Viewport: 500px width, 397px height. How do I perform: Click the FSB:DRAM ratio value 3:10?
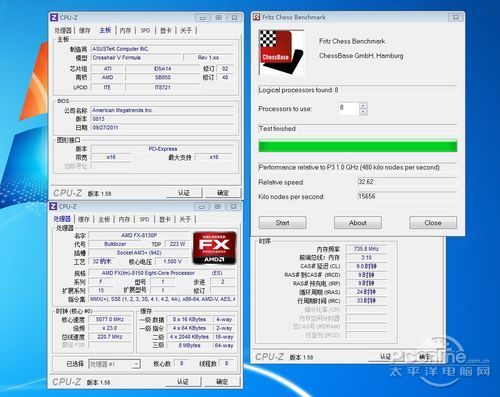tap(366, 257)
